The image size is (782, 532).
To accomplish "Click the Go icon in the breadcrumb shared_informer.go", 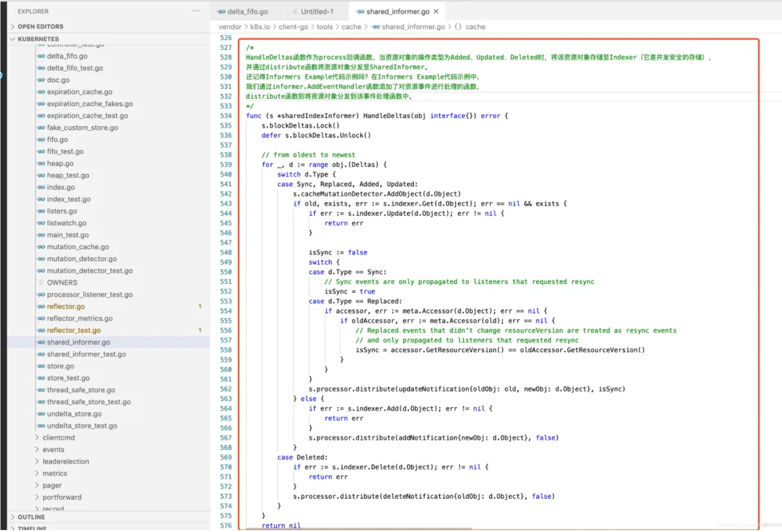I will click(376, 27).
